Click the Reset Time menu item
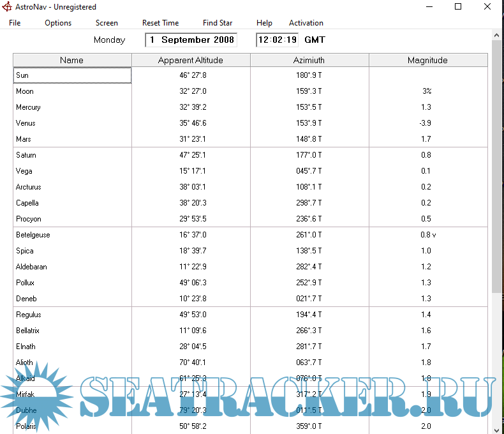This screenshot has width=504, height=434. pyautogui.click(x=160, y=23)
